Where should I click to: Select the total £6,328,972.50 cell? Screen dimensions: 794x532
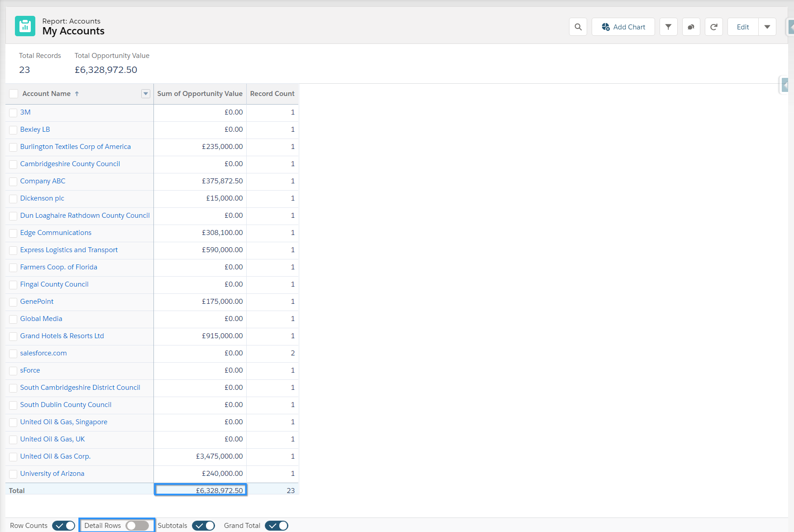[201, 490]
